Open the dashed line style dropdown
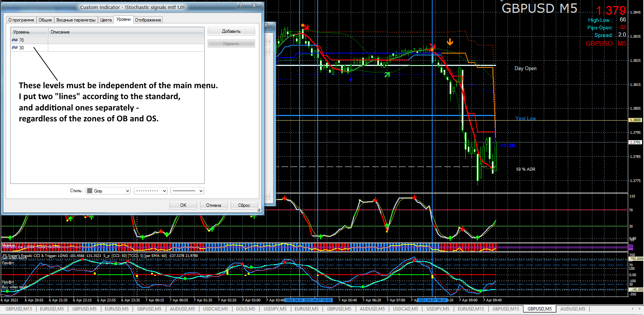 point(151,191)
